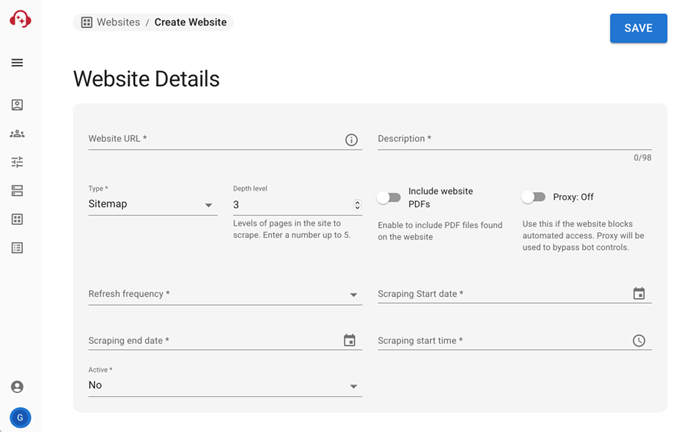Screen dimensions: 683x432
Task: Open the account profile sidebar icon
Action: [17, 387]
